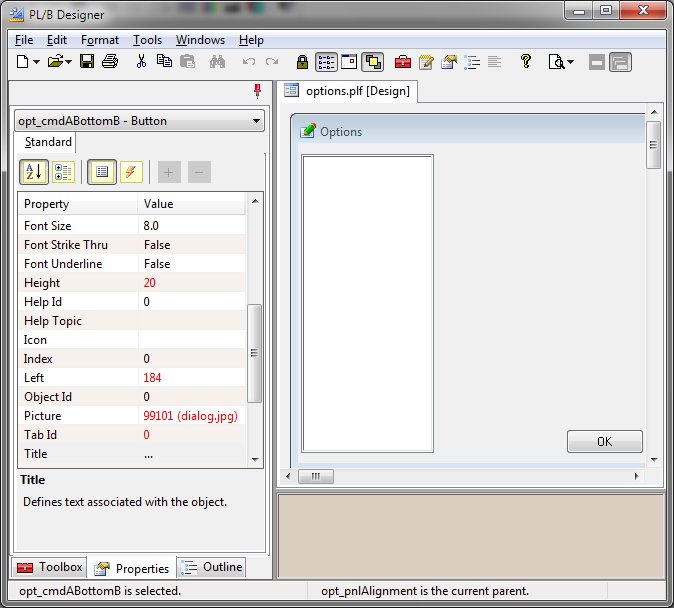Click the pushpin icon on Properties panel
The image size is (674, 608).
[x=257, y=91]
